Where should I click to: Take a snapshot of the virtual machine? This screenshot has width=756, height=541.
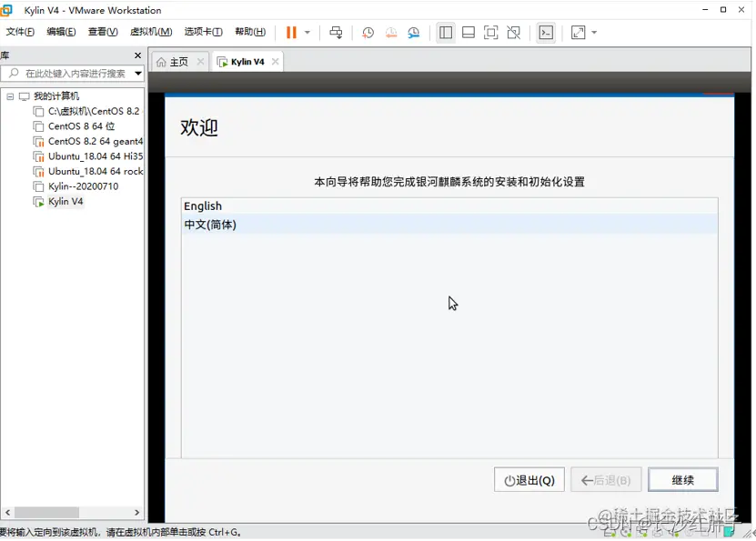pyautogui.click(x=368, y=33)
